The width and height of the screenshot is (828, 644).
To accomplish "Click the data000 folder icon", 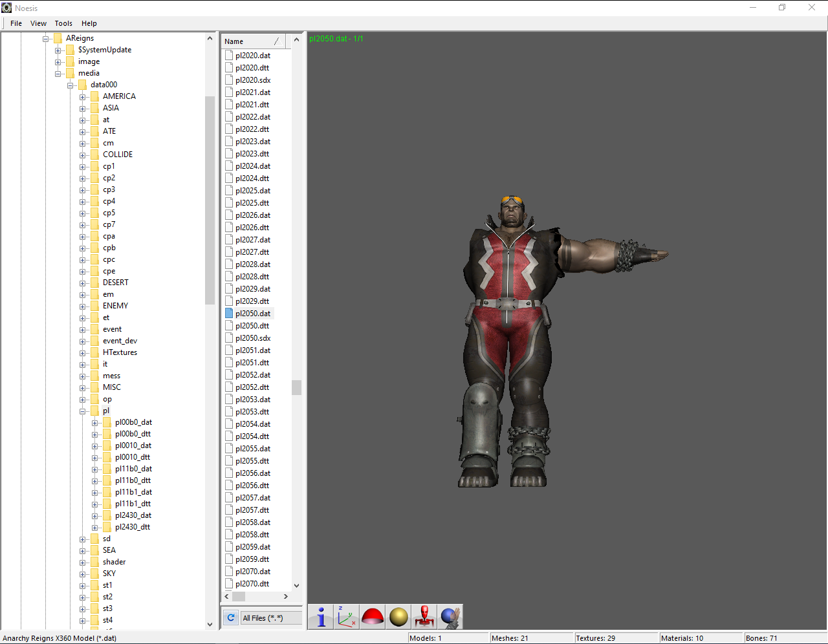I will [83, 85].
